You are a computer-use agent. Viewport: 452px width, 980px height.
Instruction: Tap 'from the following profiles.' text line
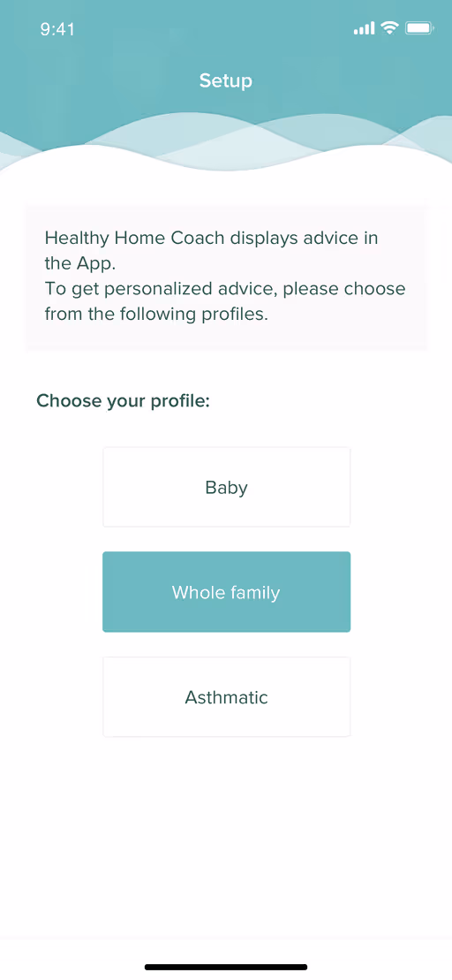[156, 314]
